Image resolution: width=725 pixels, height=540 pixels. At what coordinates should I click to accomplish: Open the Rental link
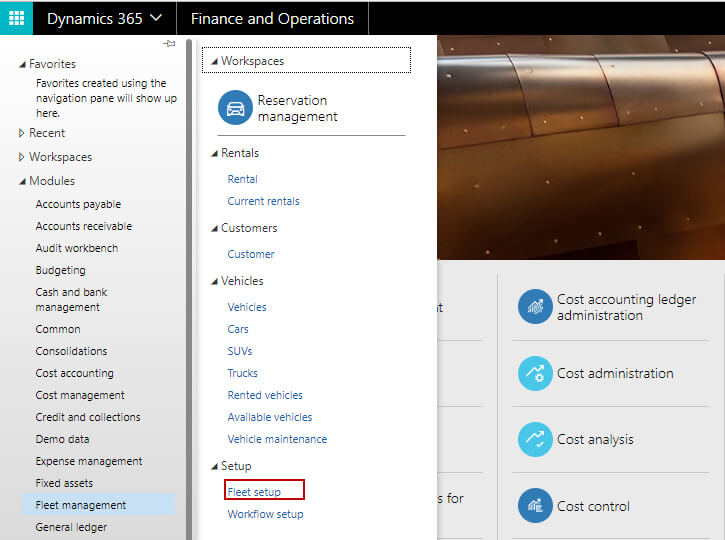point(242,179)
